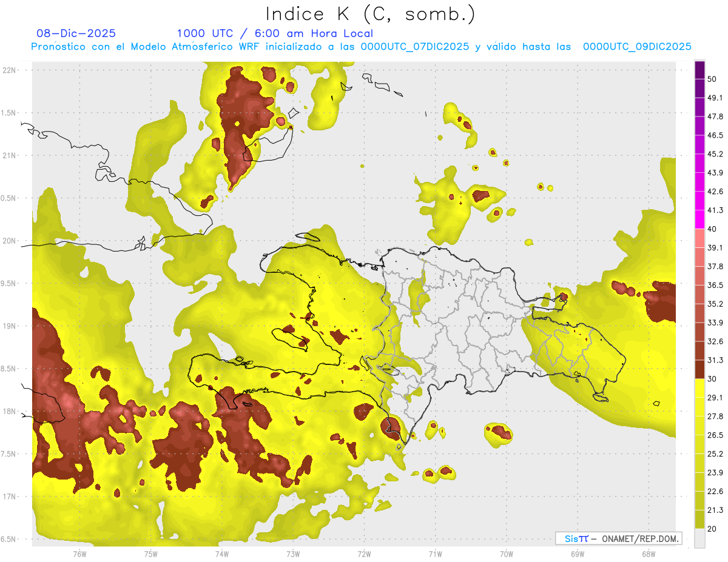728x562 pixels.
Task: Click the gray legend swatch below value 20
Action: click(699, 538)
